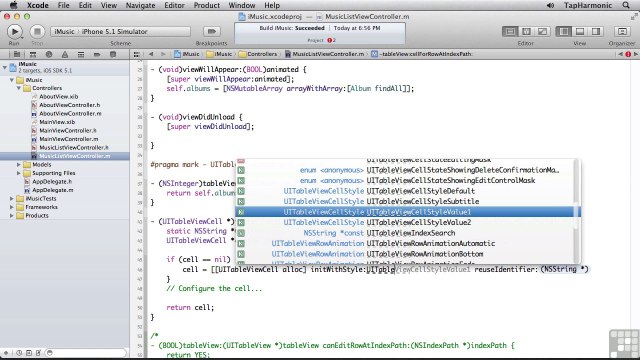
Task: Click Controllers folder in jump bar
Action: point(258,54)
